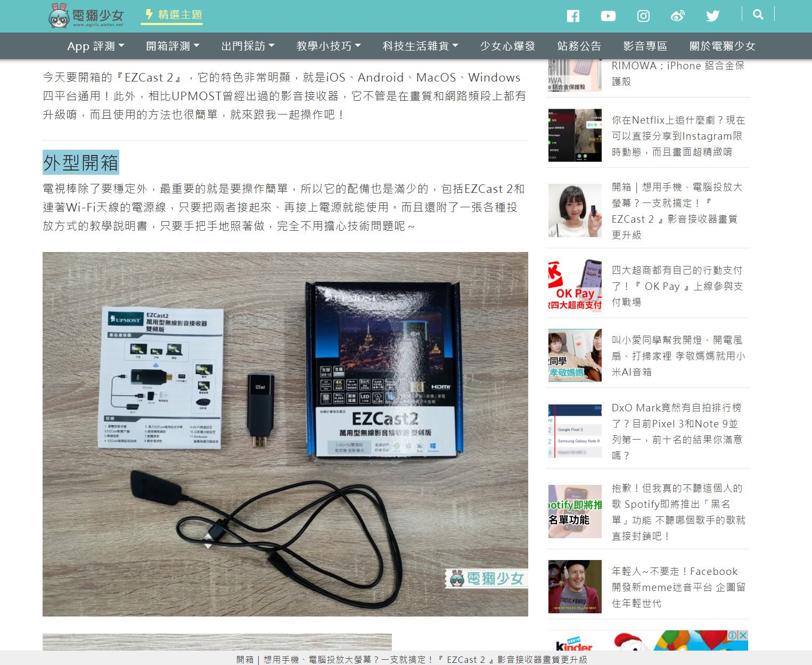The image size is (812, 665).
Task: Expand the App 評測 dropdown menu
Action: point(96,46)
